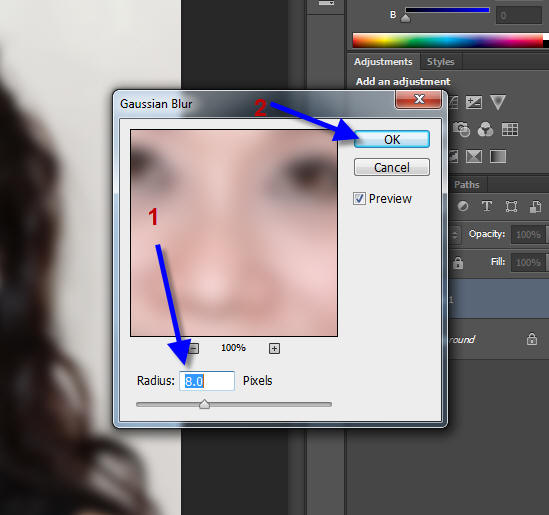This screenshot has width=549, height=515.
Task: Filter layers by shape layers
Action: [x=511, y=207]
